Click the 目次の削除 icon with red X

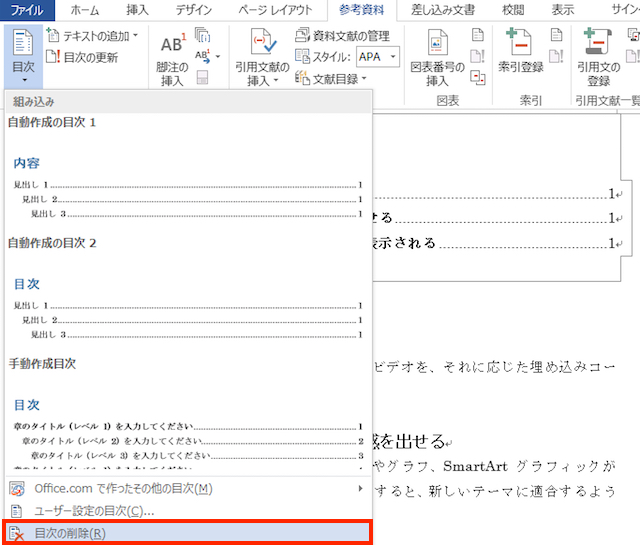click(x=16, y=533)
